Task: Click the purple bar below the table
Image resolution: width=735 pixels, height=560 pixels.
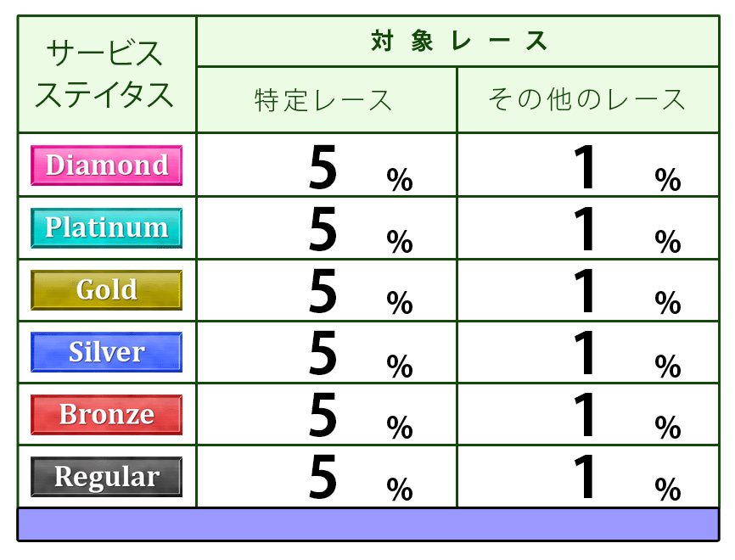Action: click(367, 524)
